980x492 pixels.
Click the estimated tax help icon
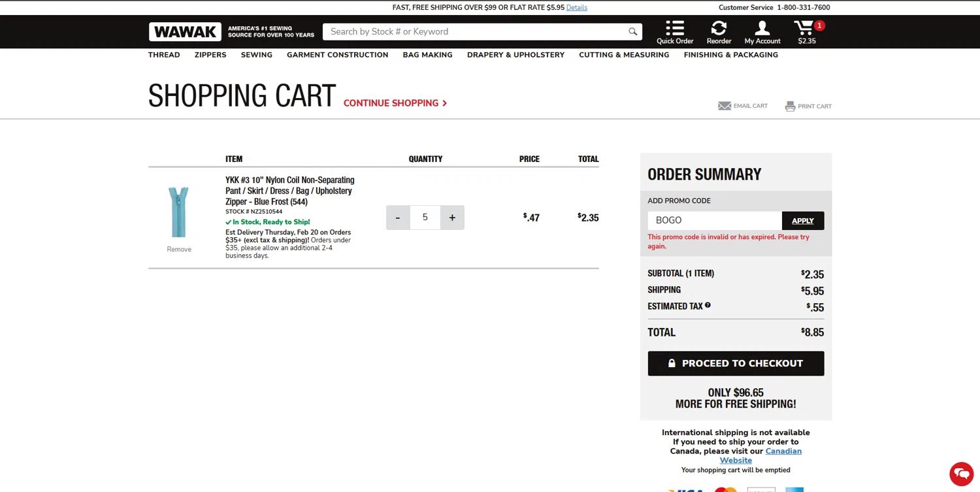pyautogui.click(x=708, y=305)
